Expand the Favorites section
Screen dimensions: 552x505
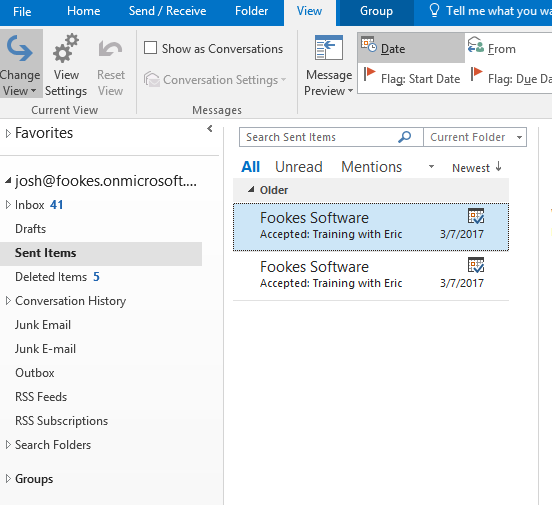[x=8, y=133]
